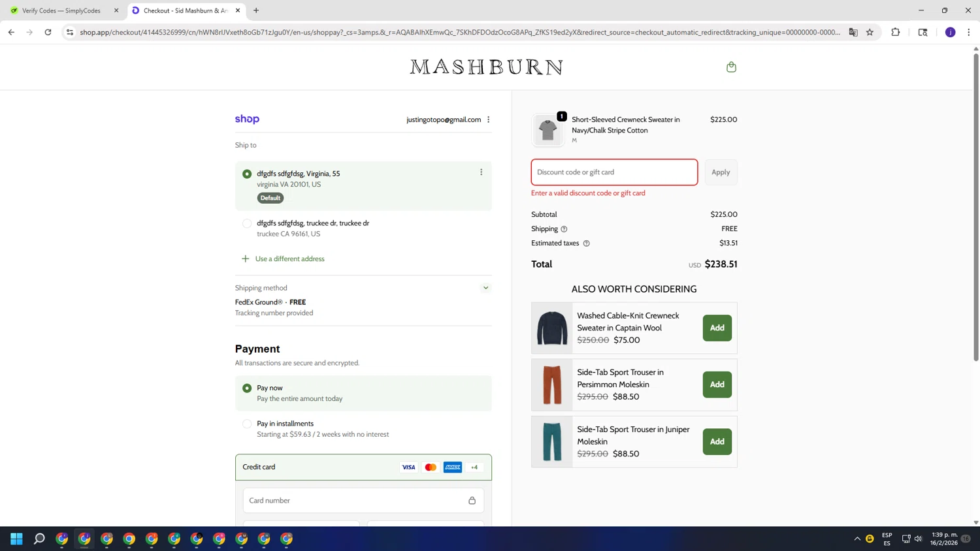Add Washed Cable-Knit Crewneck Sweater
The height and width of the screenshot is (551, 980).
[717, 328]
